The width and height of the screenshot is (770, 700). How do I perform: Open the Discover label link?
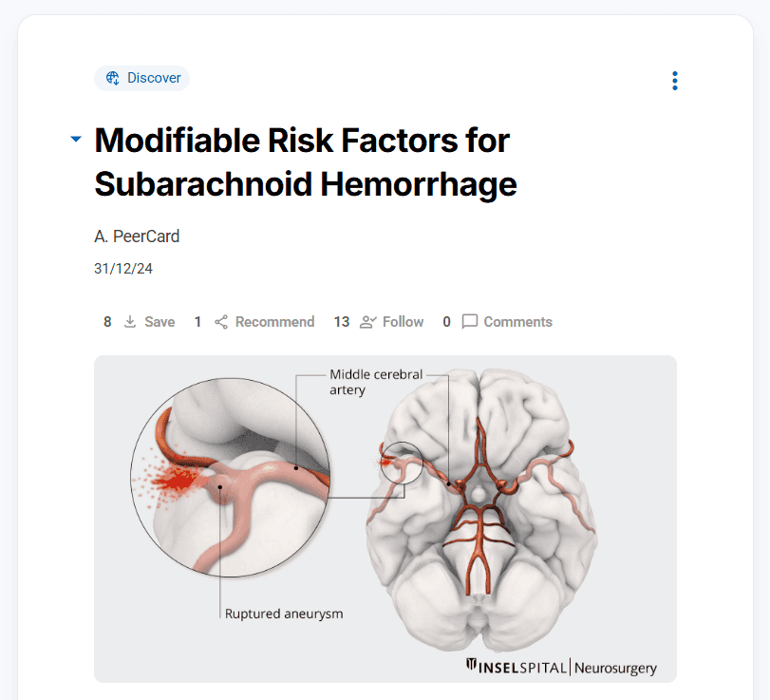pyautogui.click(x=154, y=78)
